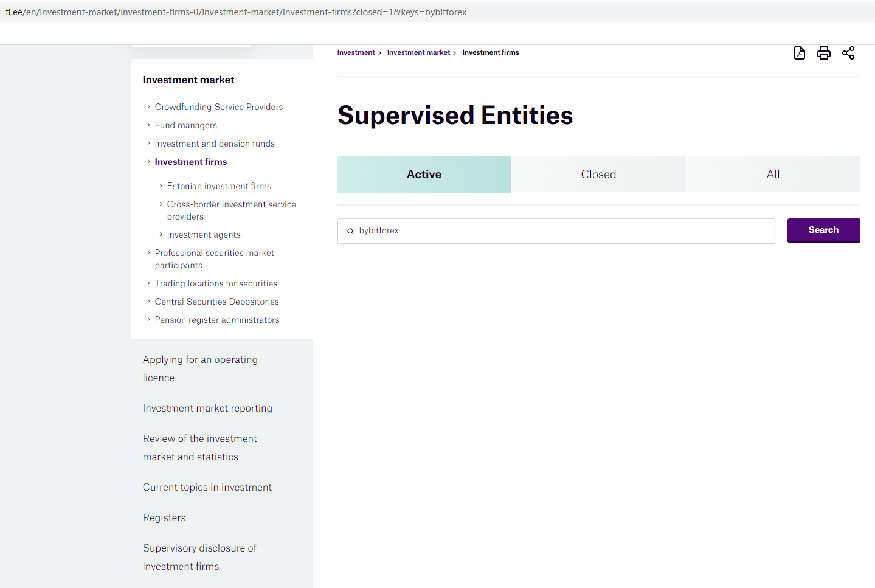Click the share icon
875x588 pixels.
[x=848, y=53]
